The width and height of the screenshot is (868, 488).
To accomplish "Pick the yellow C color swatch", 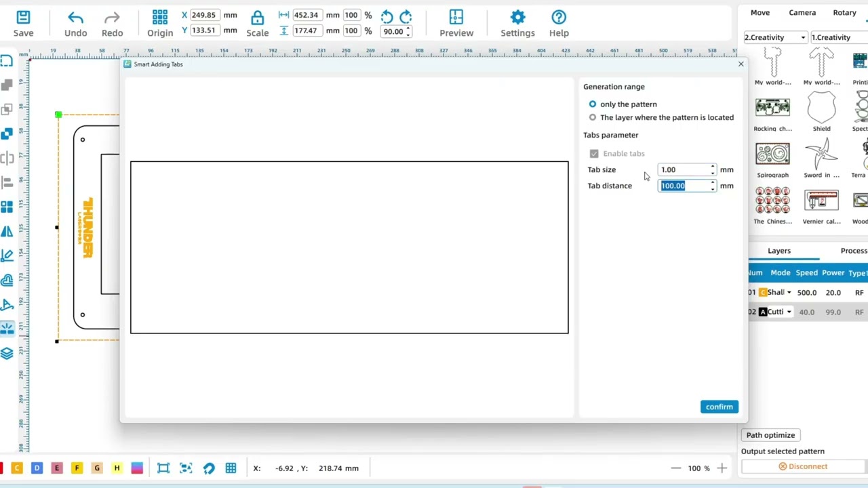I will click(17, 468).
